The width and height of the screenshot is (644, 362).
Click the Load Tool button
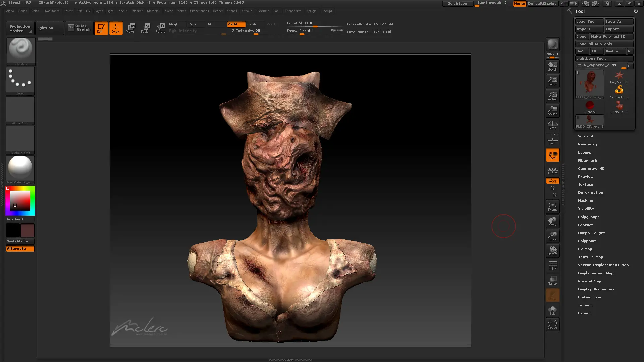click(x=589, y=21)
